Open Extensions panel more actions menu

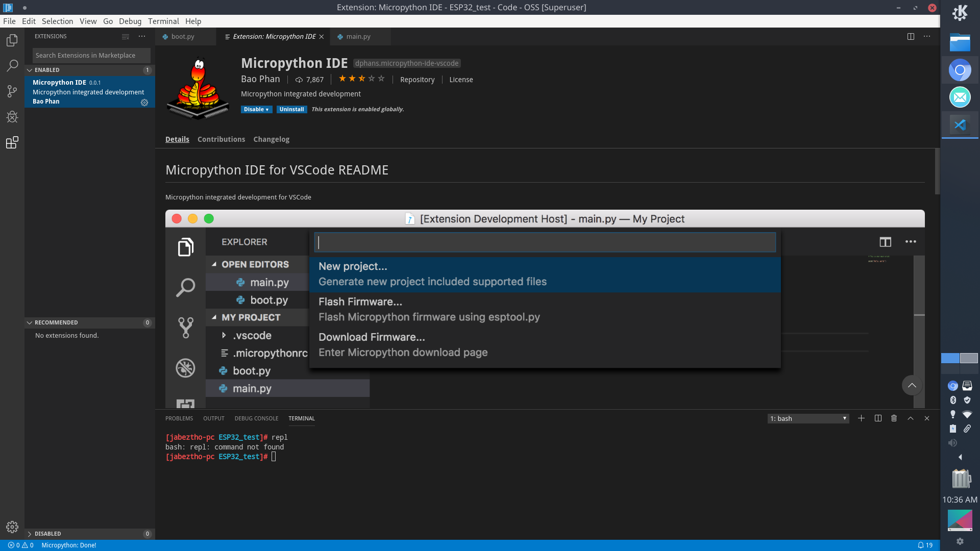click(142, 36)
